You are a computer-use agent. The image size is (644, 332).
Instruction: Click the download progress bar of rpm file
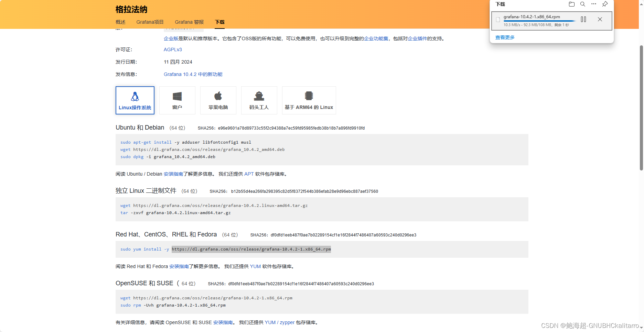[540, 21]
